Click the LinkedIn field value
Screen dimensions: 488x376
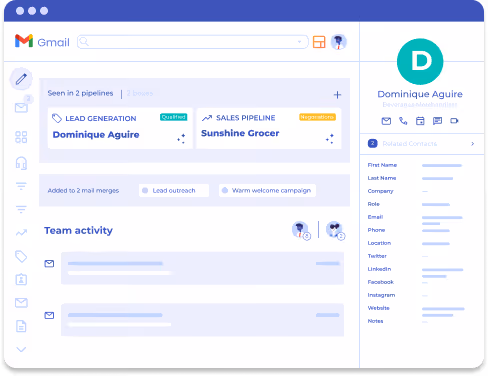pyautogui.click(x=442, y=273)
